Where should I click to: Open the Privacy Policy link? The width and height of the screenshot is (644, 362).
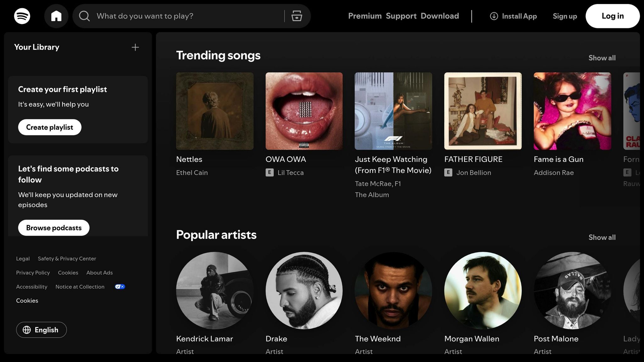tap(33, 273)
